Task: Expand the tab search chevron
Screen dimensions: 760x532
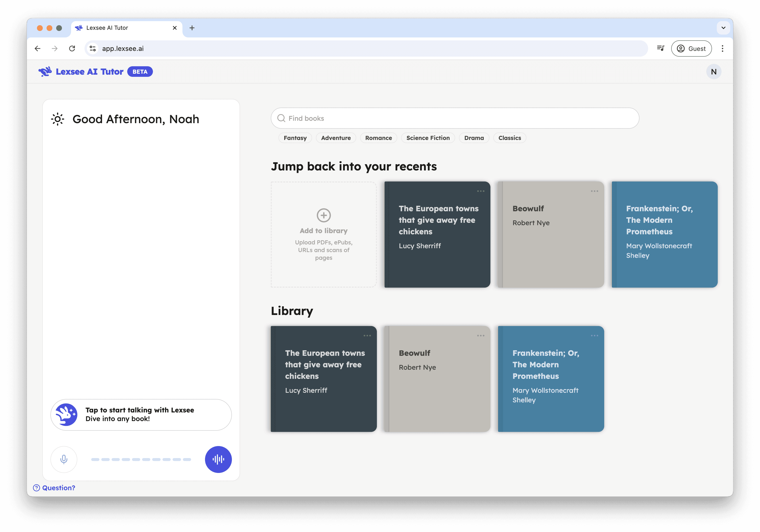Action: pyautogui.click(x=723, y=28)
